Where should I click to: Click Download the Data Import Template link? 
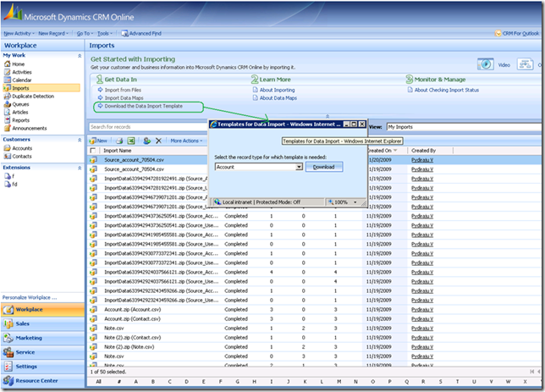coord(142,106)
